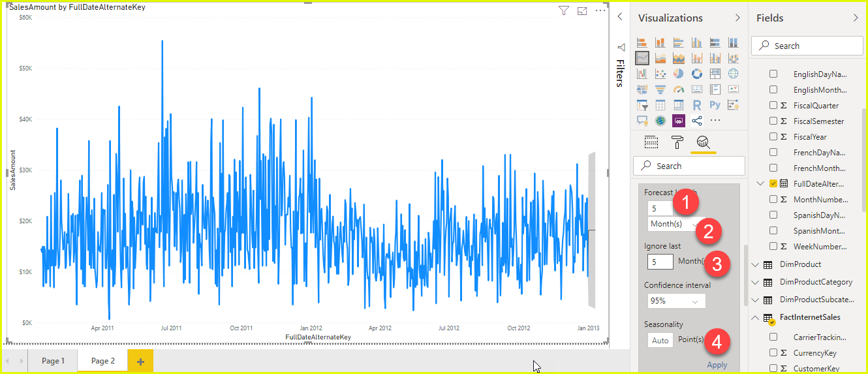This screenshot has height=374, width=868.
Task: Select the Page 2 tab
Action: point(102,361)
